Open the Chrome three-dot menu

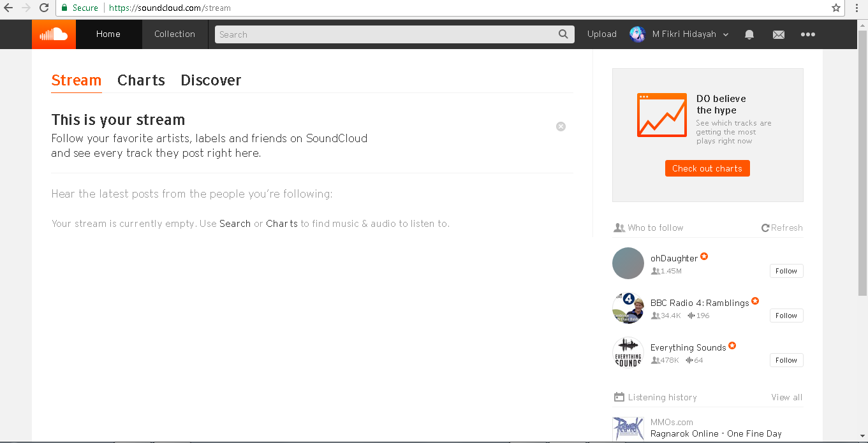click(x=857, y=8)
